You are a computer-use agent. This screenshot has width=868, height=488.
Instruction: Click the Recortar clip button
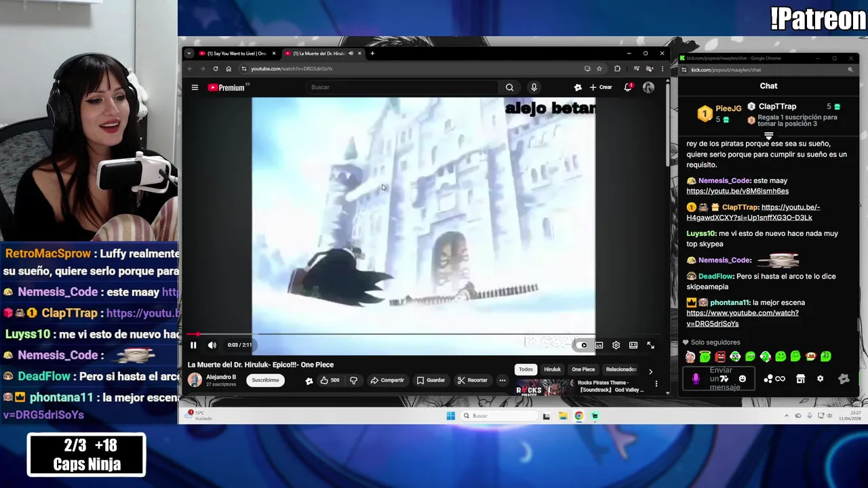click(473, 380)
